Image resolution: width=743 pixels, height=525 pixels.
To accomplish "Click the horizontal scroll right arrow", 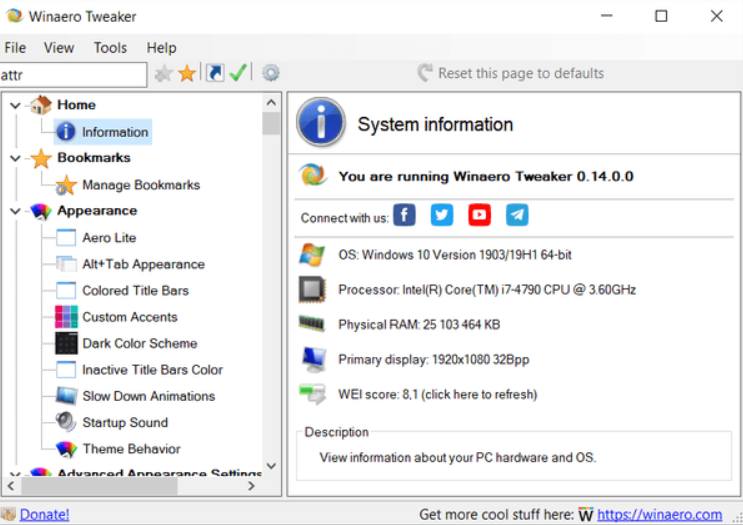I will click(x=252, y=486).
